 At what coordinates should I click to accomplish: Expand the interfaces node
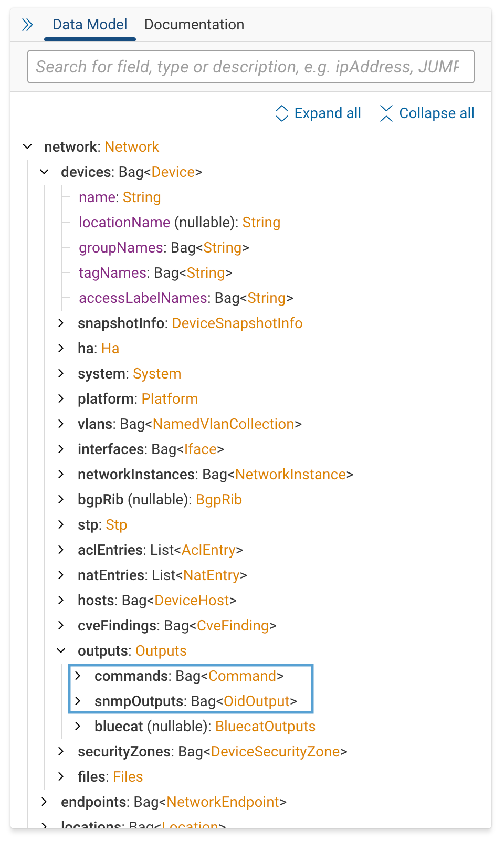pyautogui.click(x=61, y=449)
